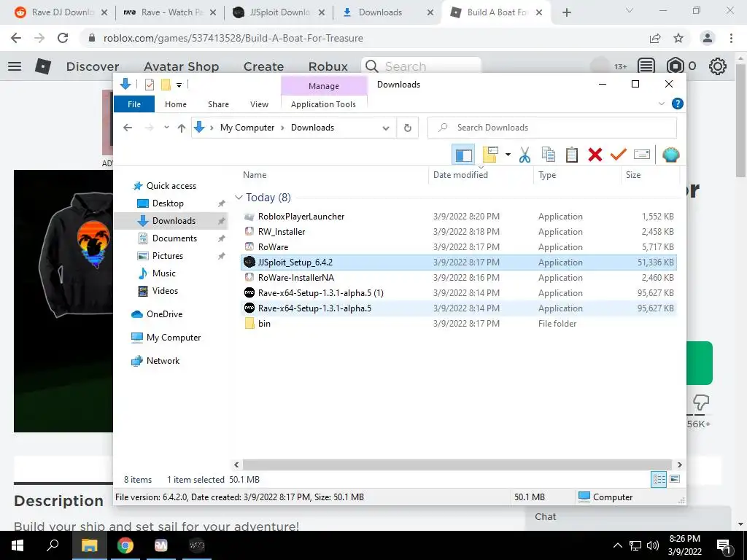Select Documents in the navigation pane

pos(174,238)
